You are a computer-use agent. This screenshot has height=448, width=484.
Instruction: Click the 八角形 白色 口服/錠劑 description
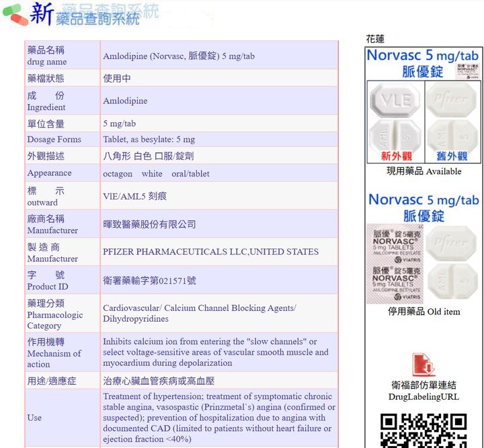[148, 156]
